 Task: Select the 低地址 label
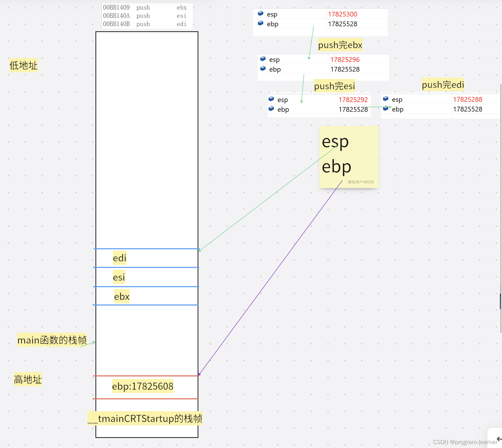click(x=24, y=65)
